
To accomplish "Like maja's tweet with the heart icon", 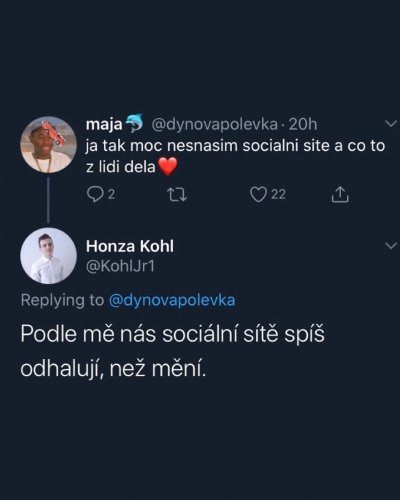I will coord(258,195).
